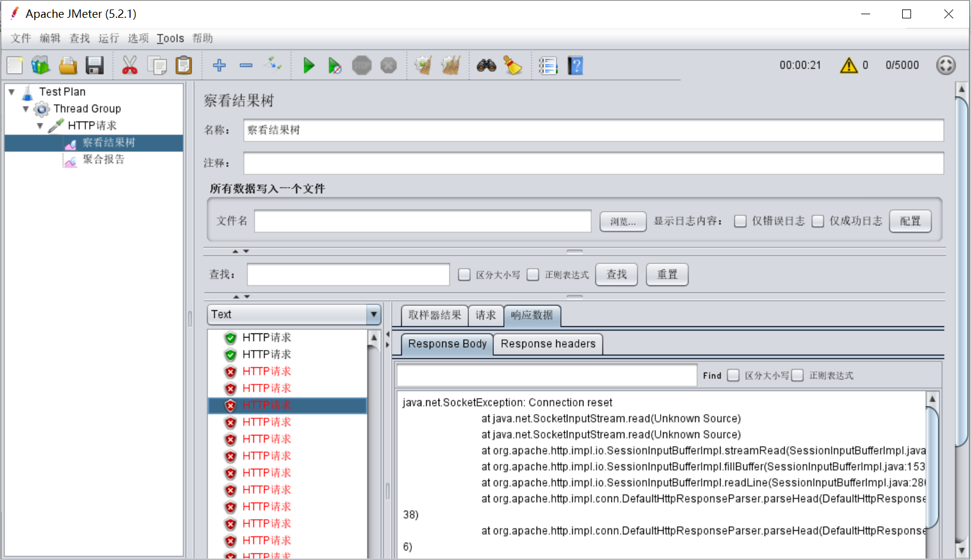Open the Help question mark icon

[x=575, y=65]
